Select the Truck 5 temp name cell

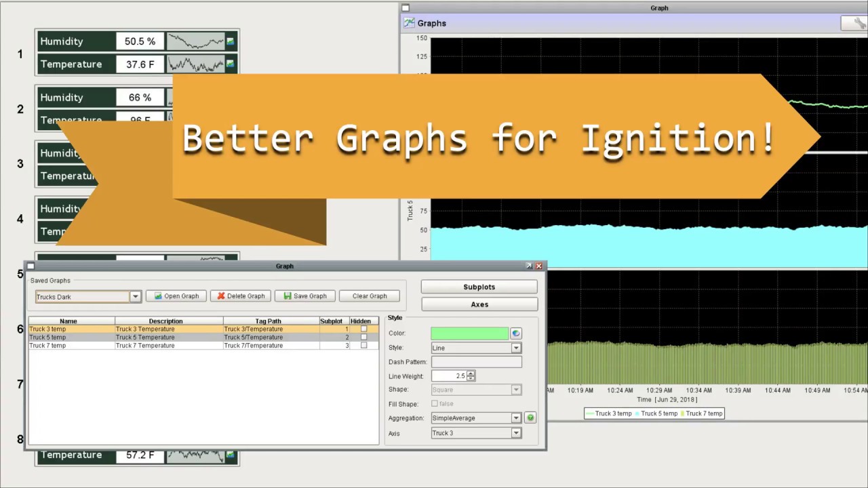point(71,337)
